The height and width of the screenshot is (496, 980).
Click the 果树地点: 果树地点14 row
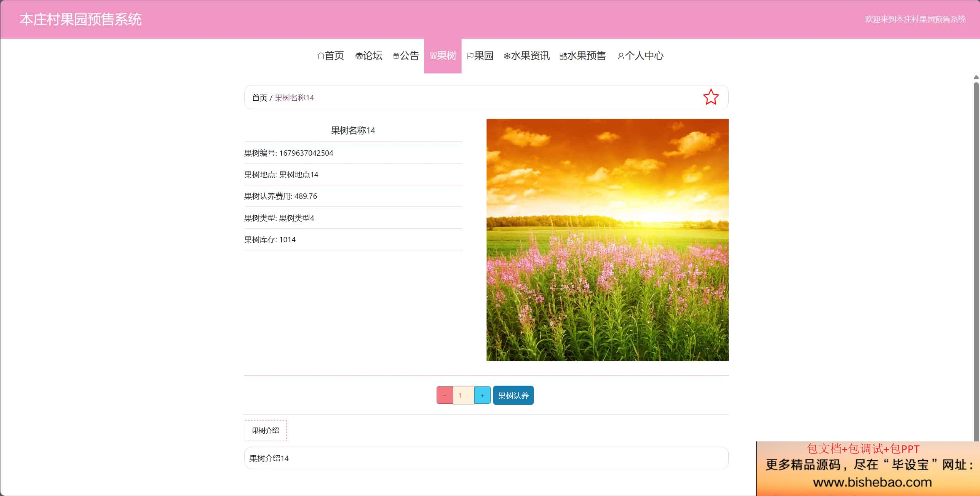pos(353,175)
